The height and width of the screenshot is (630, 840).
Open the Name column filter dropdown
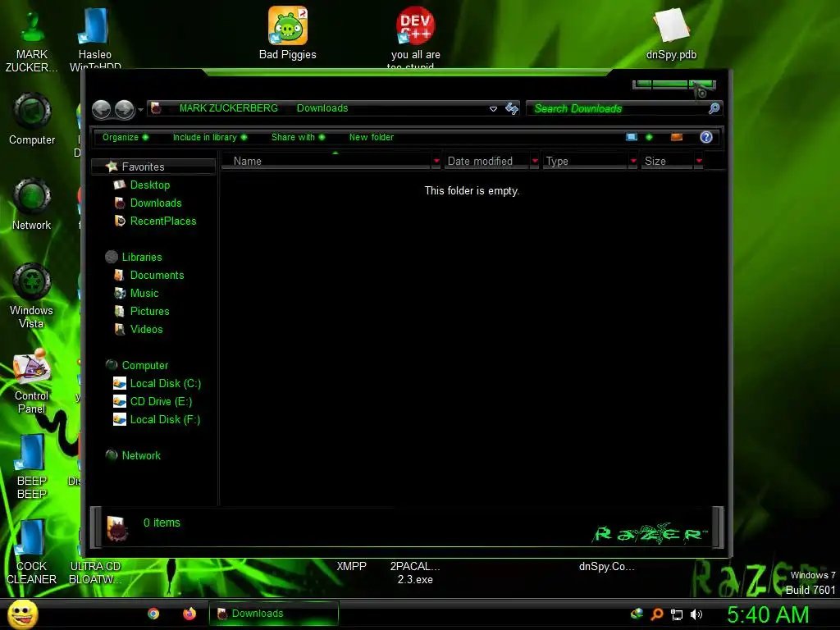[436, 162]
